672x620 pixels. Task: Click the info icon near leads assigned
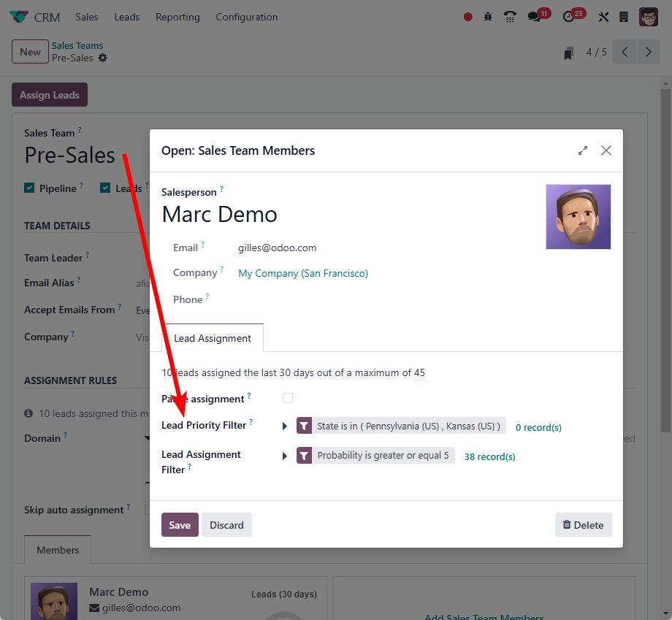pyautogui.click(x=28, y=413)
